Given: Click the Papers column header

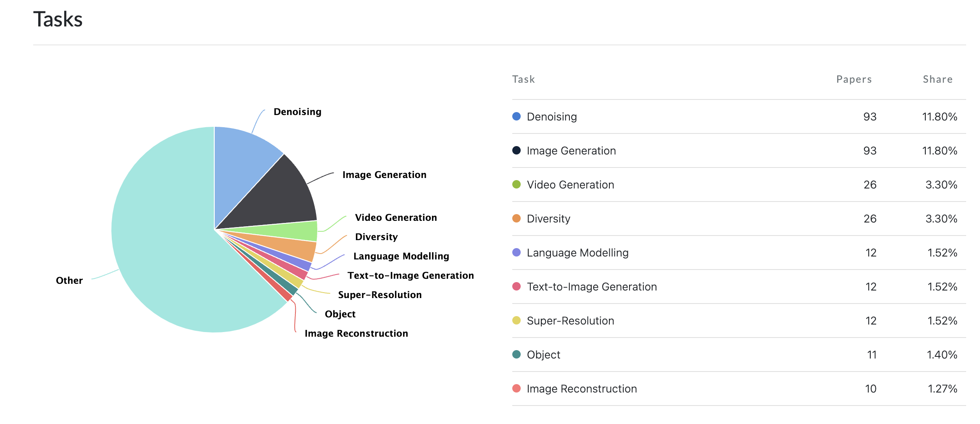Looking at the screenshot, I should pos(854,79).
